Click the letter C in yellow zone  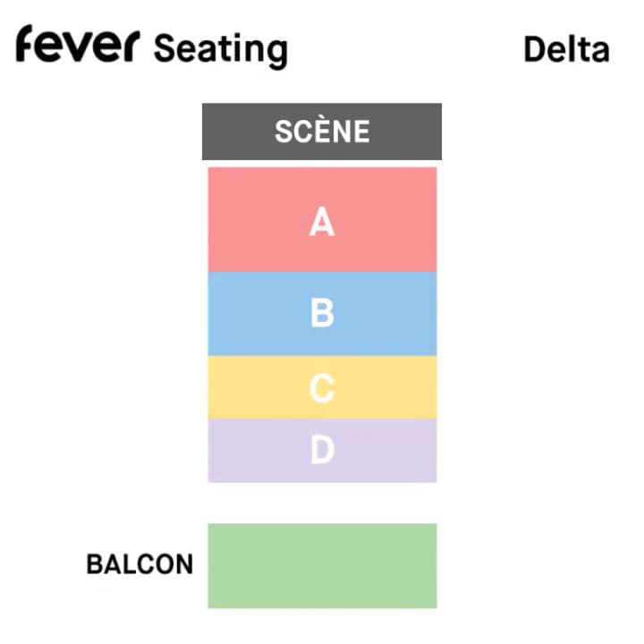pyautogui.click(x=322, y=387)
